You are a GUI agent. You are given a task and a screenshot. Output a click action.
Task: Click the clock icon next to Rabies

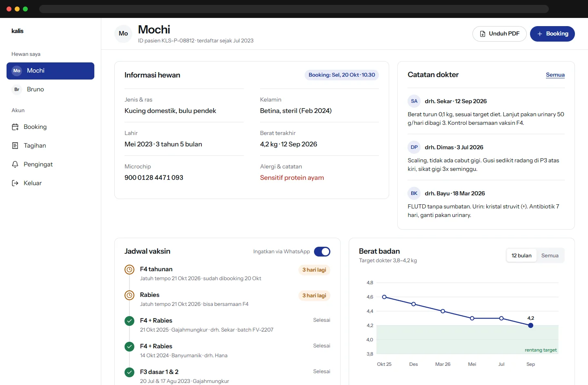coord(129,295)
